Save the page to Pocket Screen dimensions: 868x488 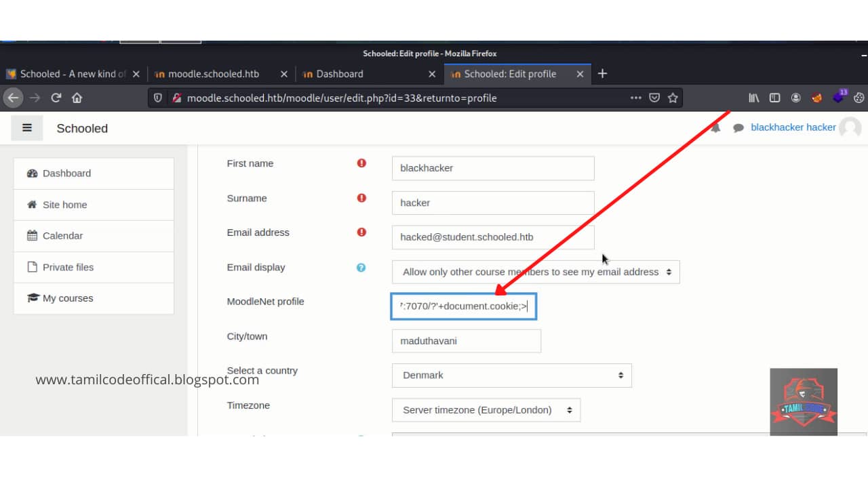(654, 98)
